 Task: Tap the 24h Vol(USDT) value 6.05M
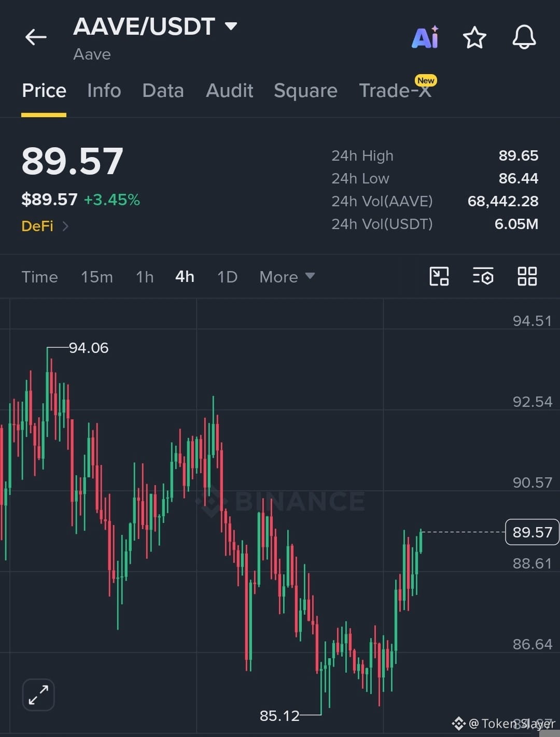[516, 224]
